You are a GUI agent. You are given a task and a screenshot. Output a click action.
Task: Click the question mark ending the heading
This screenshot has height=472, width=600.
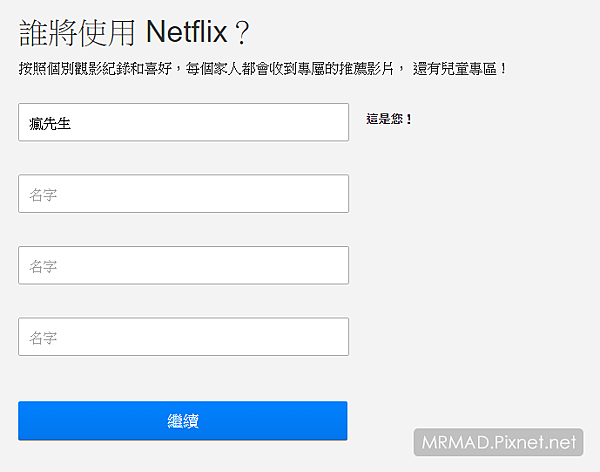click(241, 33)
